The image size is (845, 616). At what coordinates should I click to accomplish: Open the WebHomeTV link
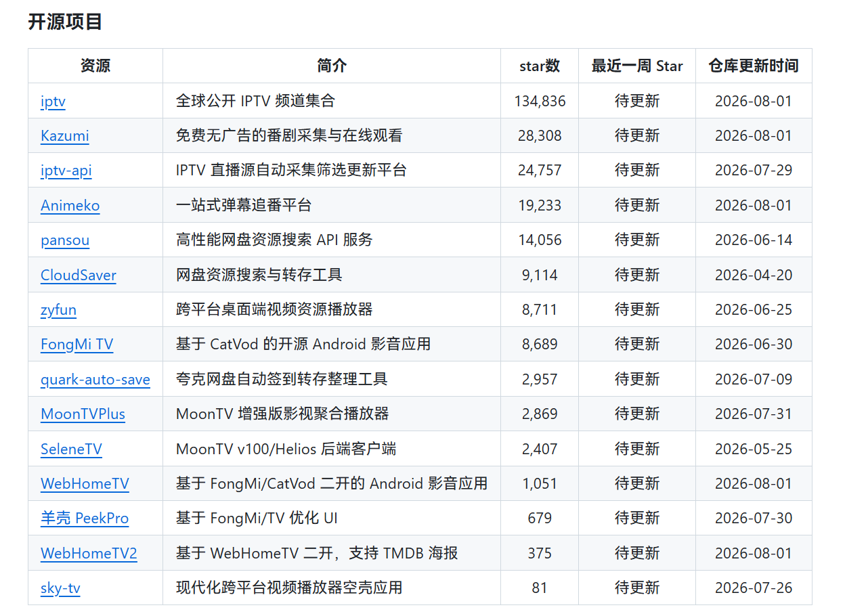85,484
